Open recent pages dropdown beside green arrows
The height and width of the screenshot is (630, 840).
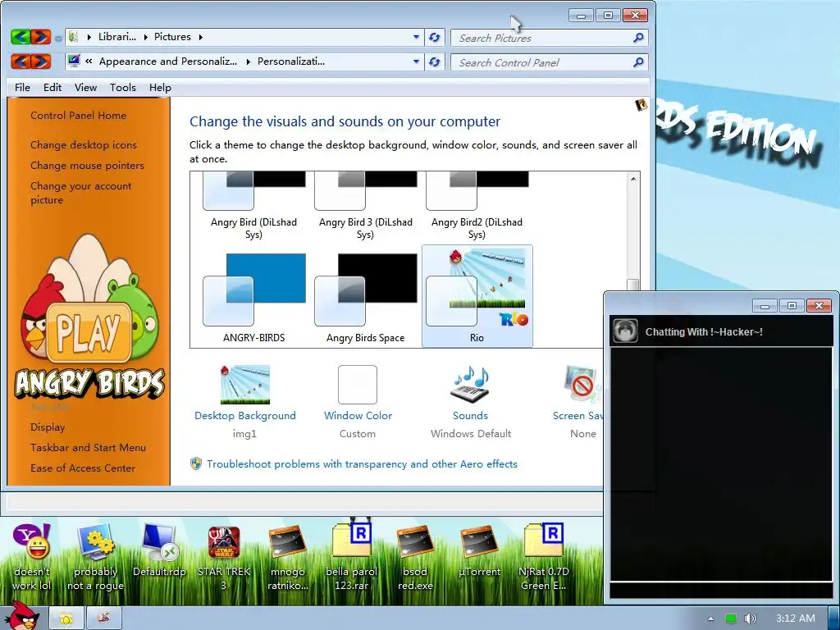(x=58, y=38)
